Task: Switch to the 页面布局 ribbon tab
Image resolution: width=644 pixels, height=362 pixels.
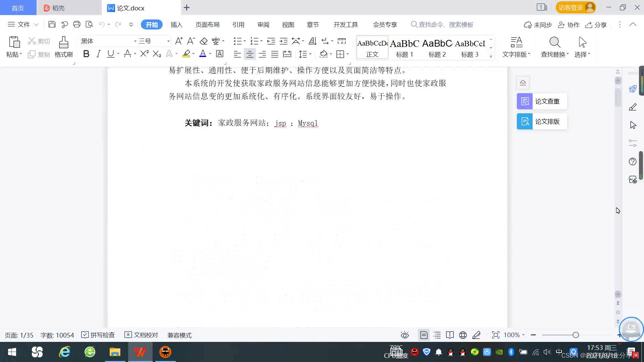Action: click(207, 25)
